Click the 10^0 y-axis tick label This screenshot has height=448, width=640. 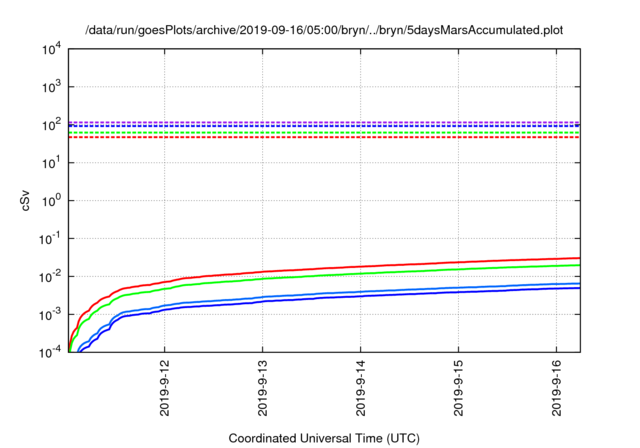tap(51, 201)
